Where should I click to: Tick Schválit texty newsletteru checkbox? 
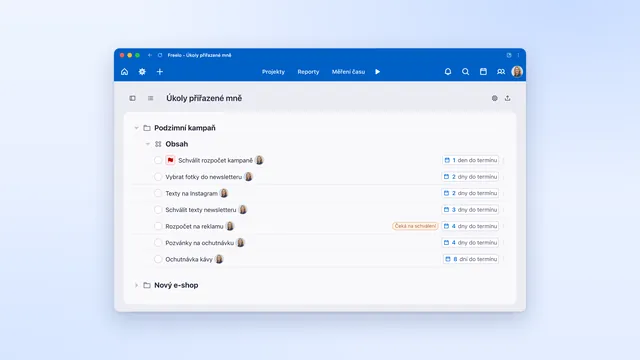click(x=158, y=210)
